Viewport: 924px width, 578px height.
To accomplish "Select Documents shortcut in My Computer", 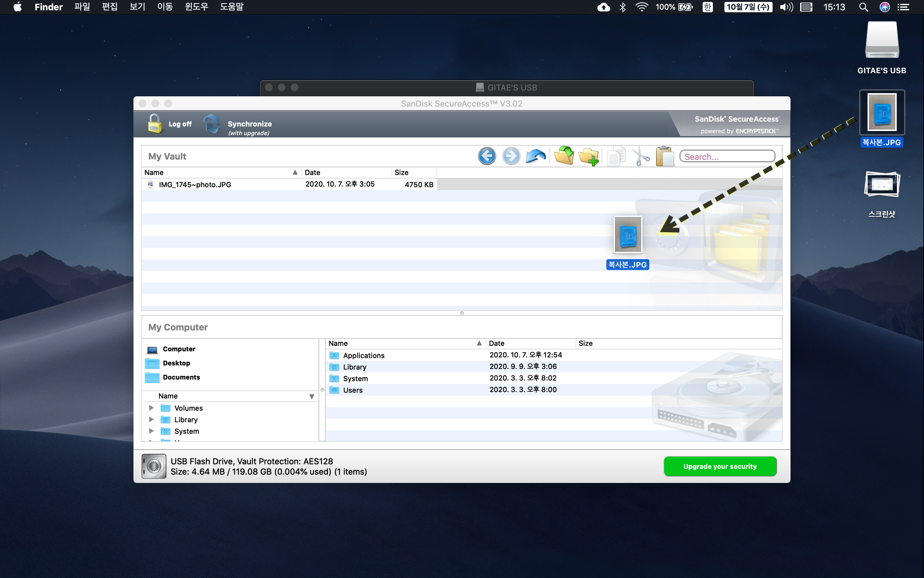I will pos(173,377).
